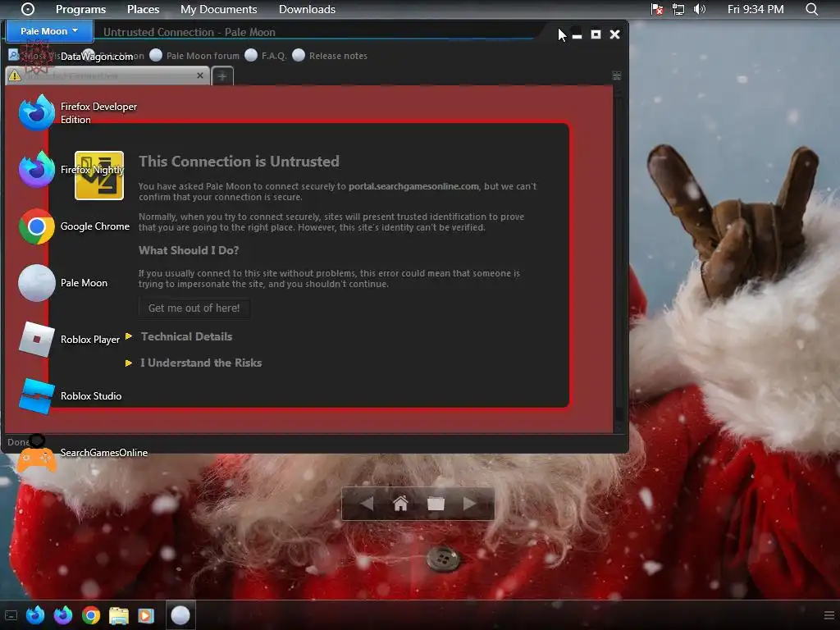The height and width of the screenshot is (630, 840).
Task: Expand I Understand the Risks section
Action: click(201, 363)
